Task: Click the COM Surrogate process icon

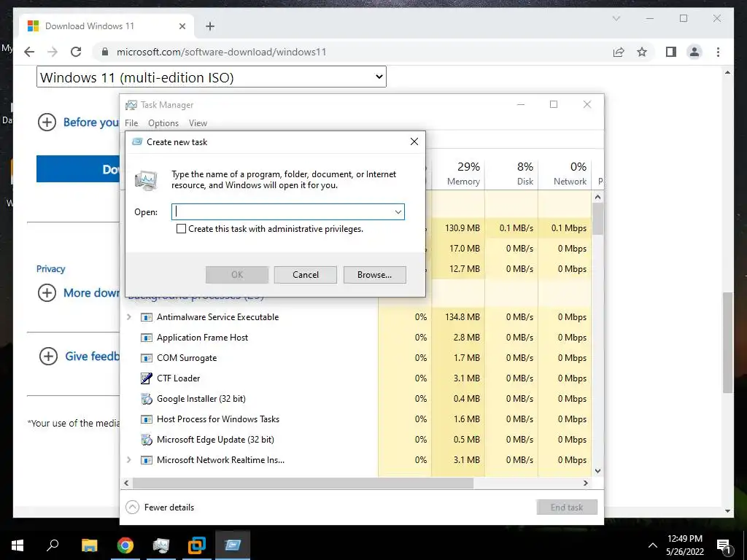Action: (x=146, y=358)
